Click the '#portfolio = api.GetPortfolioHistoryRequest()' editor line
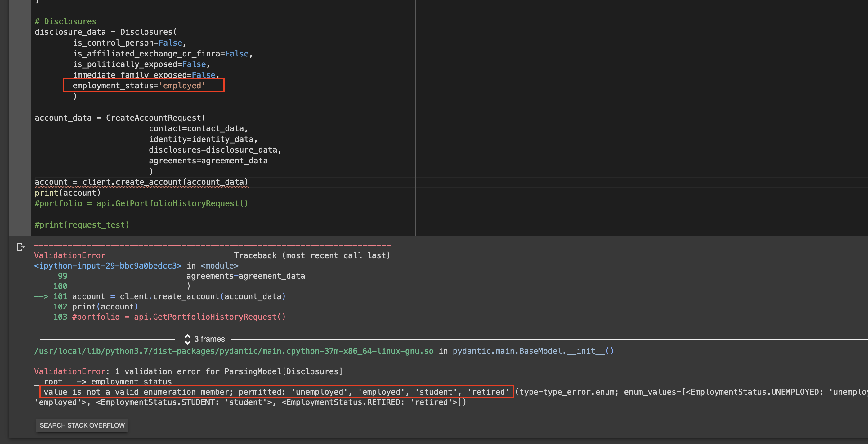 [x=141, y=203]
